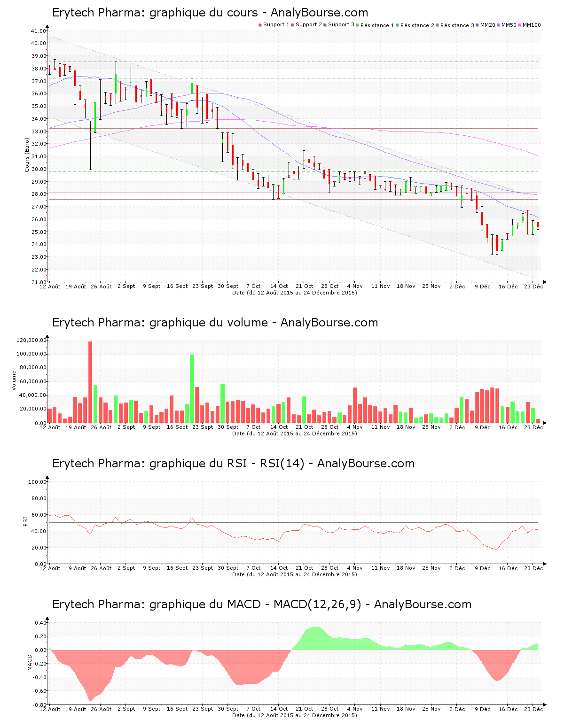Select the 'MM100' legend label
The height and width of the screenshot is (728, 564).
[x=532, y=25]
